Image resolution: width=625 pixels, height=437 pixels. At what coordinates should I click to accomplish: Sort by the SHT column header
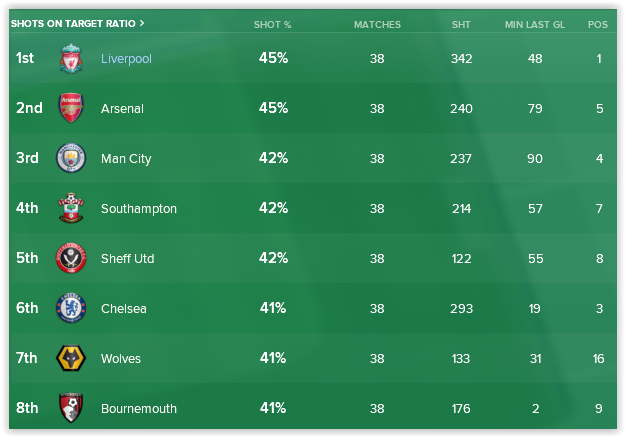click(x=461, y=23)
